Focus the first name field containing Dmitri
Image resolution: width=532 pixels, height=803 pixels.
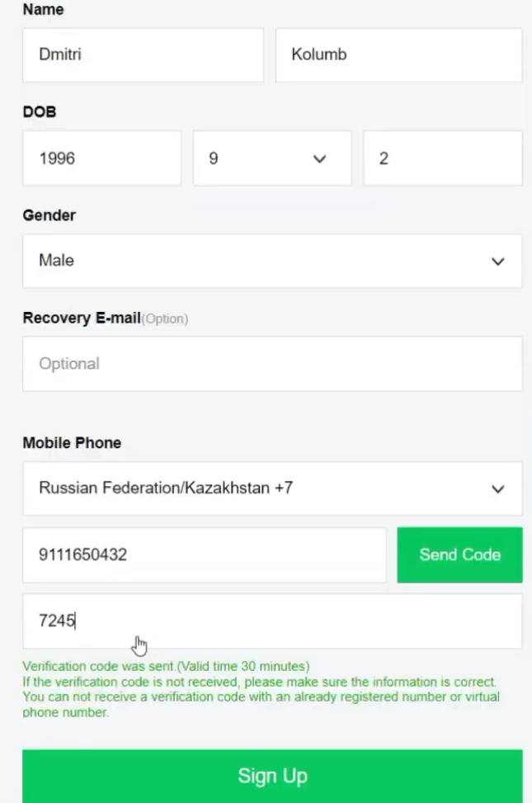pyautogui.click(x=143, y=54)
